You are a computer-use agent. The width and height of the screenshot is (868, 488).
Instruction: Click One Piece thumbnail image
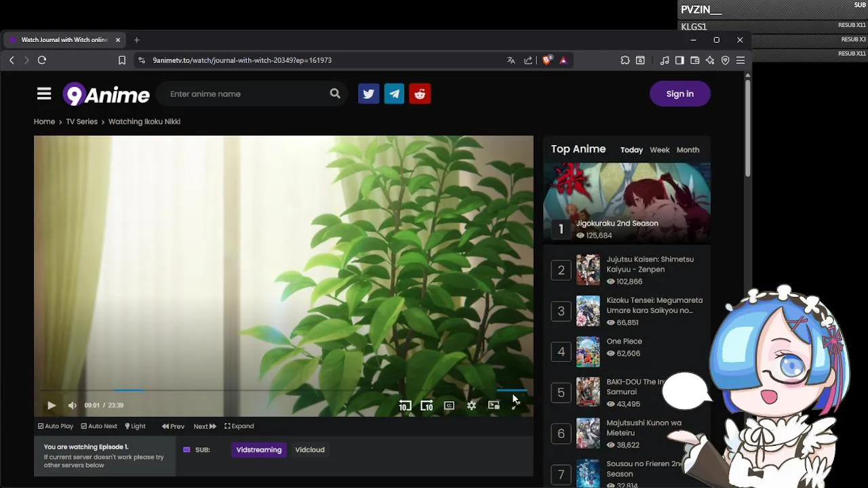point(588,352)
